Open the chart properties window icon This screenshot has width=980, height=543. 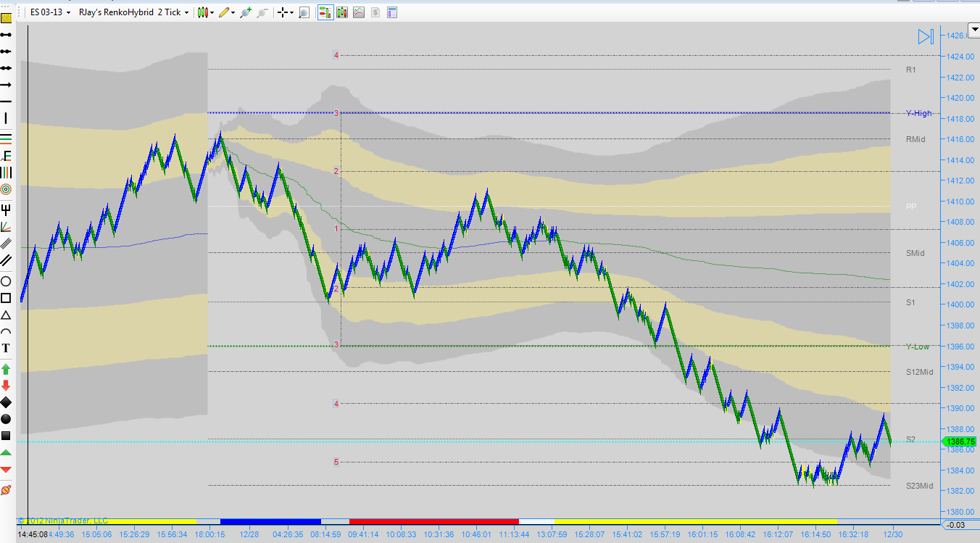tap(391, 12)
